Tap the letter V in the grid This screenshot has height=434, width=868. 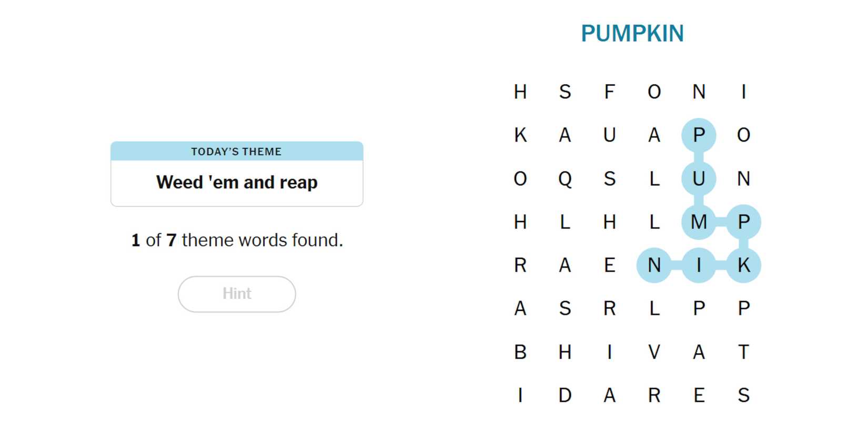tap(654, 351)
